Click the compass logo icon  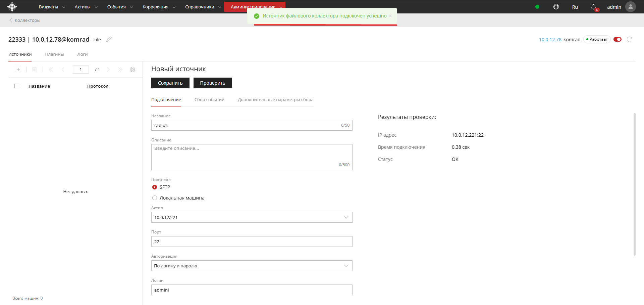point(12,7)
